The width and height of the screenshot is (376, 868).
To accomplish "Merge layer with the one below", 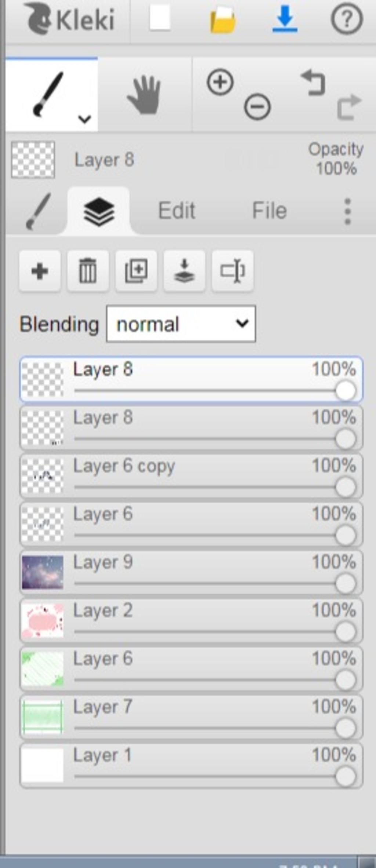I will pyautogui.click(x=184, y=271).
